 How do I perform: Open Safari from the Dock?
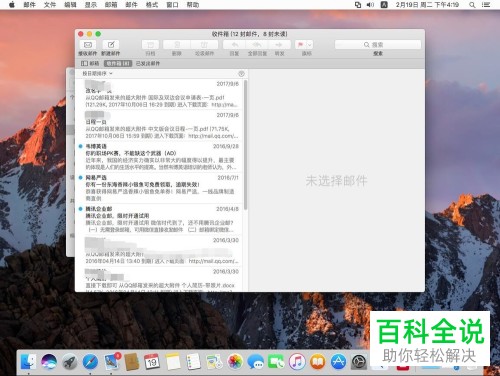(90, 362)
